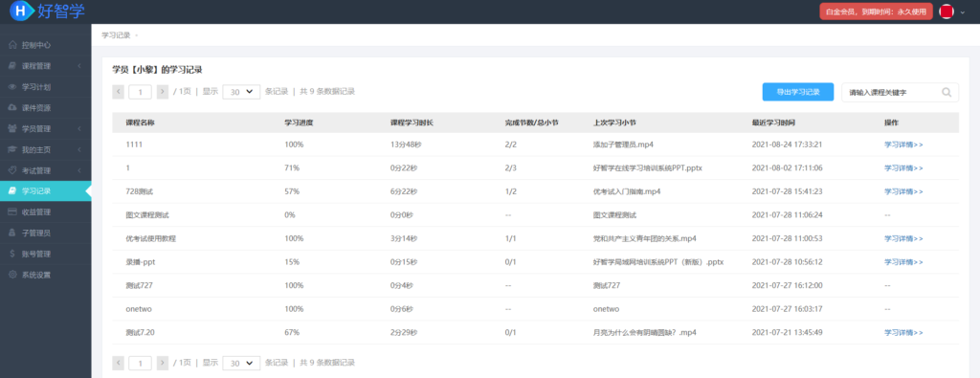This screenshot has width=980, height=378.
Task: Go to previous page in bottom pagination
Action: click(118, 363)
